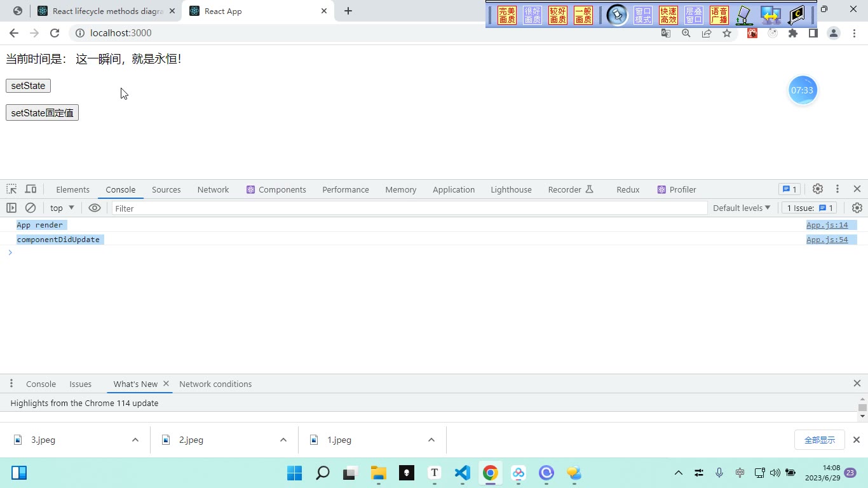Focus the console Filter input field

point(409,208)
